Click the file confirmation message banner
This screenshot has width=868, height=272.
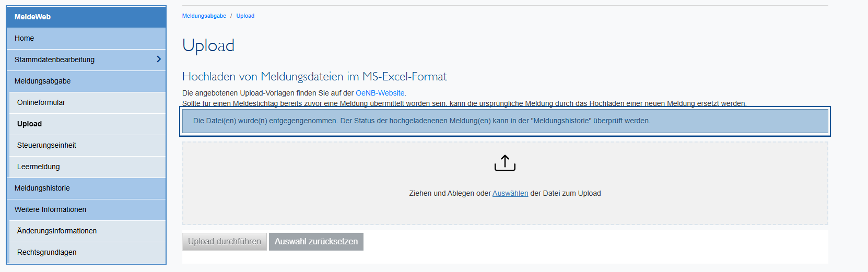click(x=421, y=121)
